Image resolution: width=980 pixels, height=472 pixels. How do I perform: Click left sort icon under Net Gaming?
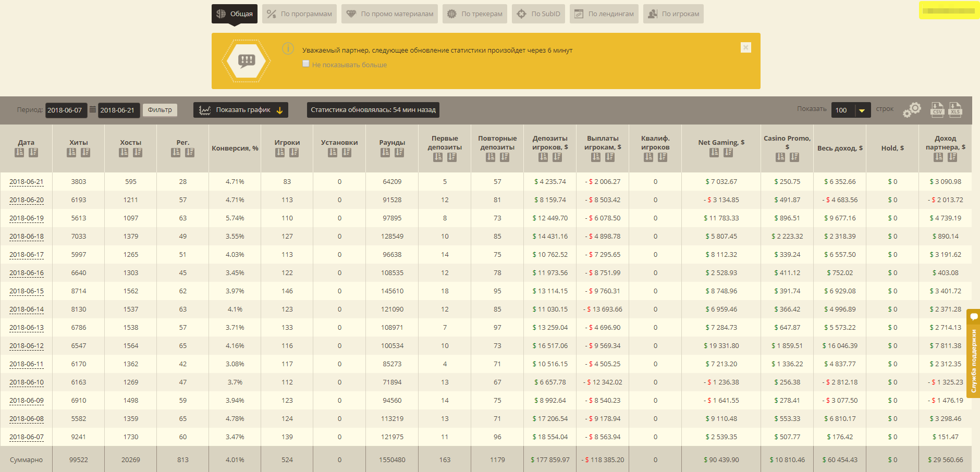(714, 152)
